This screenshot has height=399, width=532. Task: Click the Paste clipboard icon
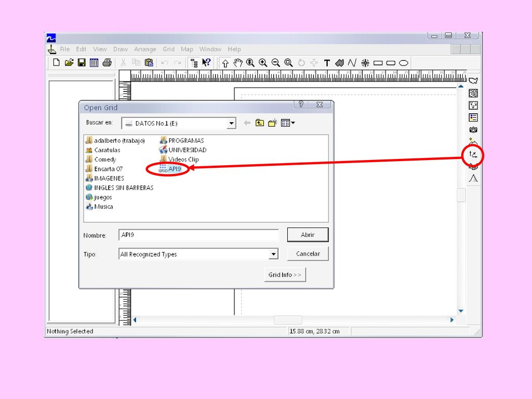pos(149,63)
